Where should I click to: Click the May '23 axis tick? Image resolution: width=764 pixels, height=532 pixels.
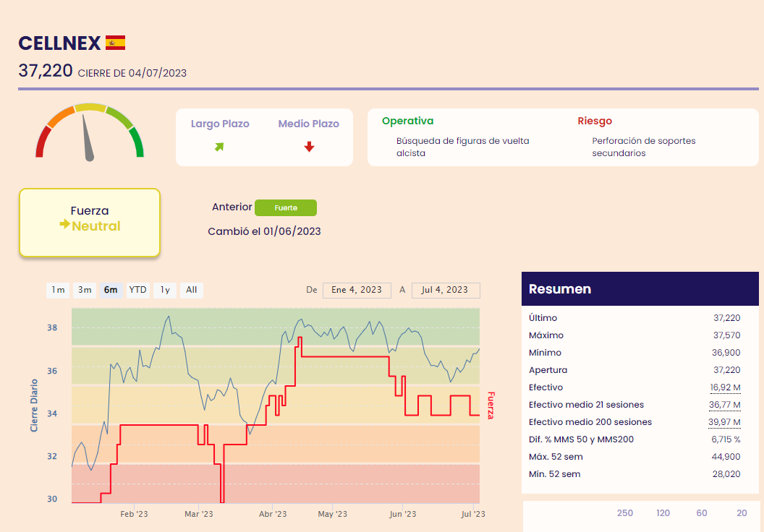coord(332,514)
